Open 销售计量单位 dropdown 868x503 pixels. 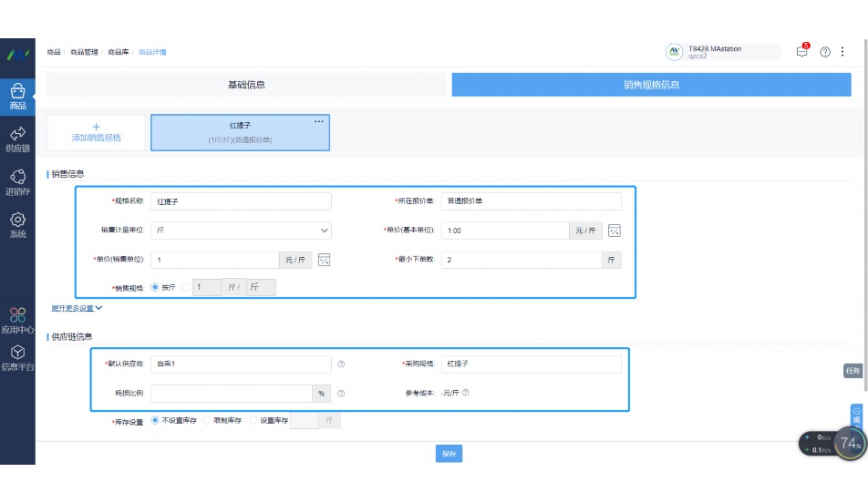point(241,231)
